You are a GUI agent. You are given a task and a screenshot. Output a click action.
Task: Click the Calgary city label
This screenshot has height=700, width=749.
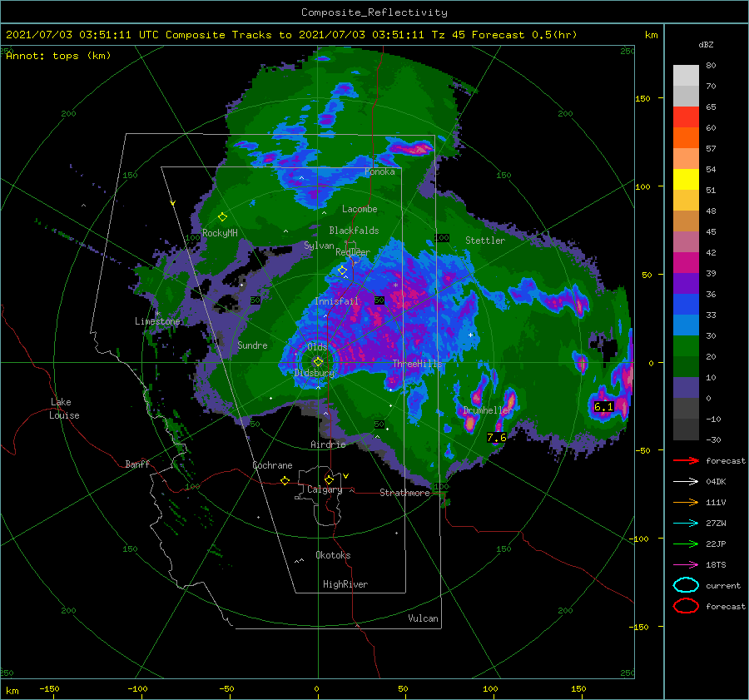click(x=325, y=489)
